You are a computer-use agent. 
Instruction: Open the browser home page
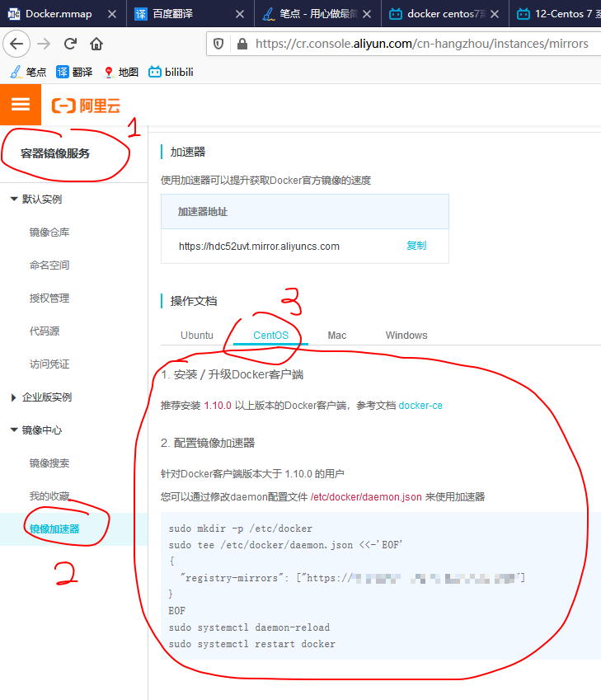coord(96,44)
